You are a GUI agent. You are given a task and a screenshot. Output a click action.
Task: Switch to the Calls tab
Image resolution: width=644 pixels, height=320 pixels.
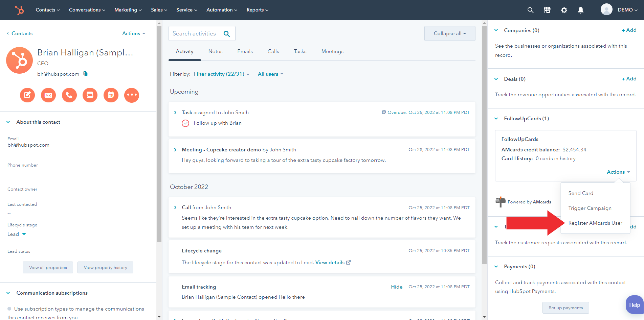[273, 51]
